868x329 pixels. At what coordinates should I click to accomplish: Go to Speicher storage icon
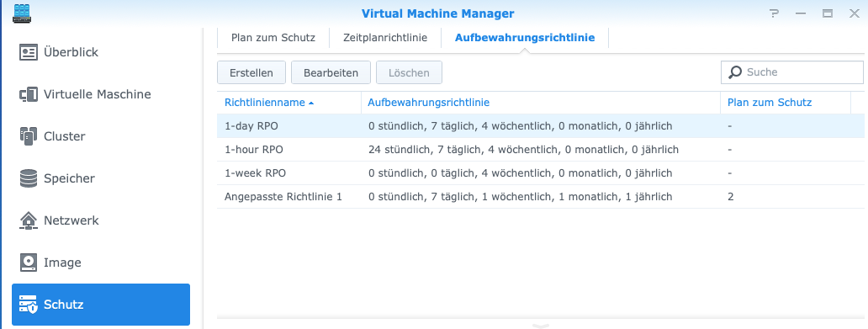29,178
